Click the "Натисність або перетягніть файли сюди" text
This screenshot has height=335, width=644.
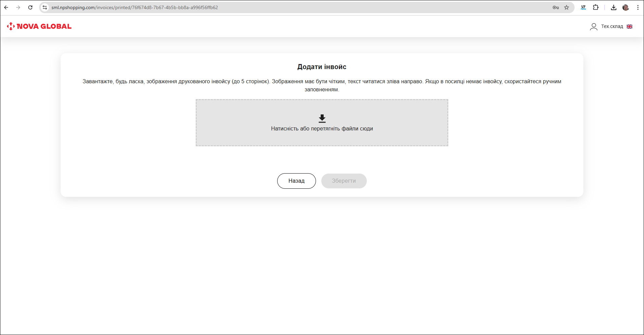pyautogui.click(x=322, y=129)
